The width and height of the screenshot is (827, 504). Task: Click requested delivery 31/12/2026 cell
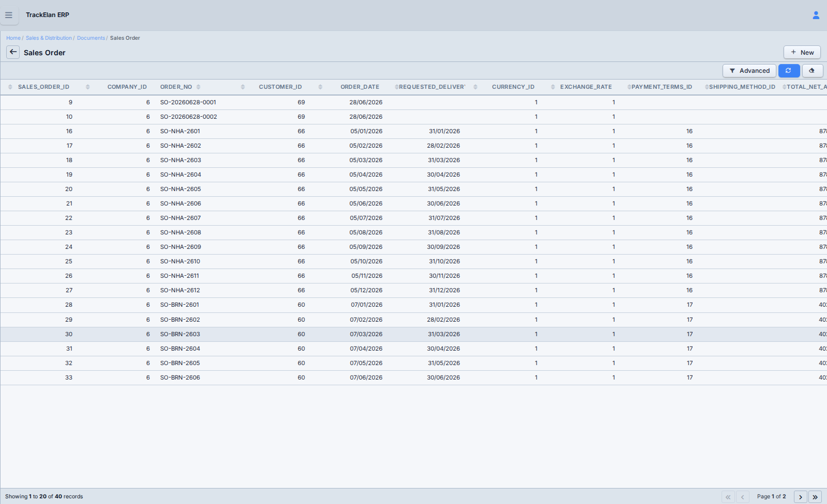coord(445,290)
